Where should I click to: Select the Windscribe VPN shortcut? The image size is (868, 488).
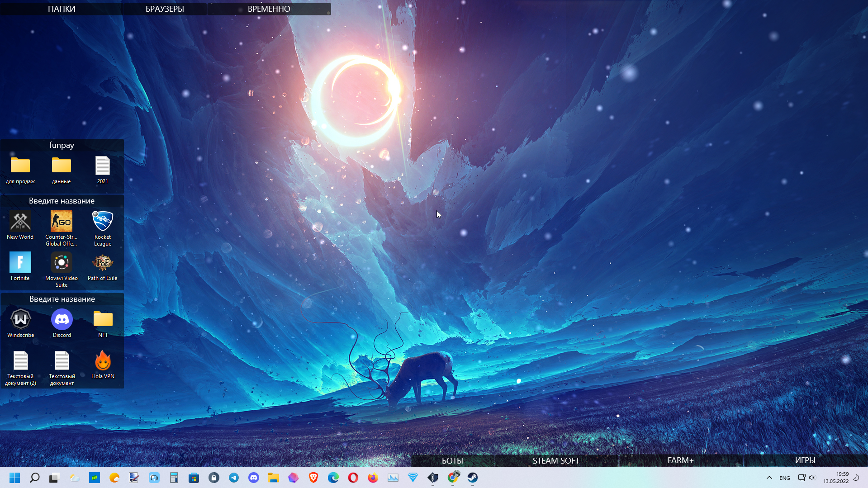tap(20, 324)
